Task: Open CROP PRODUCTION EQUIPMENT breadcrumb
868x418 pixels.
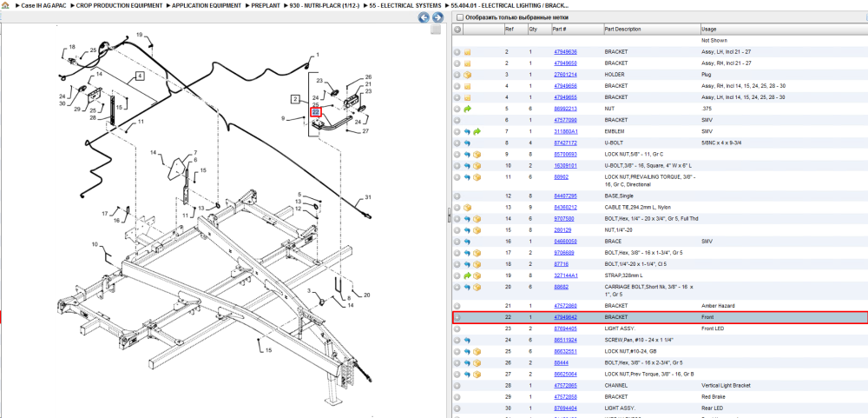Action: (120, 5)
